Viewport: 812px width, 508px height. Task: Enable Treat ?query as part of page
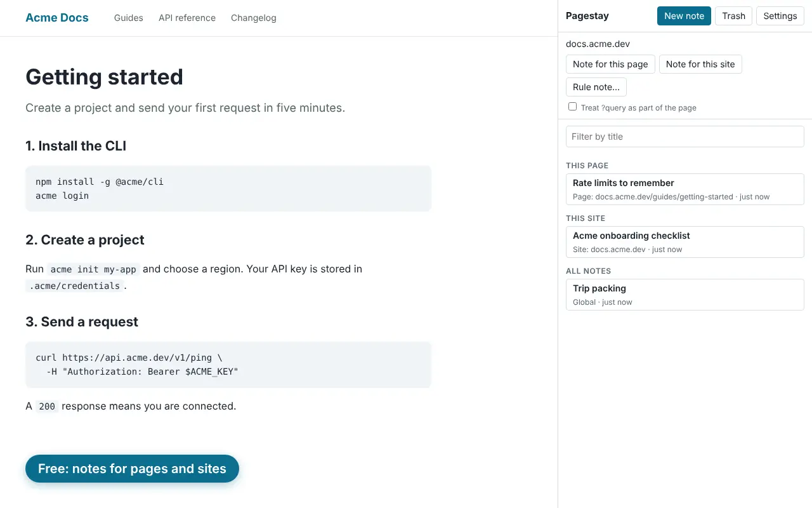[573, 107]
